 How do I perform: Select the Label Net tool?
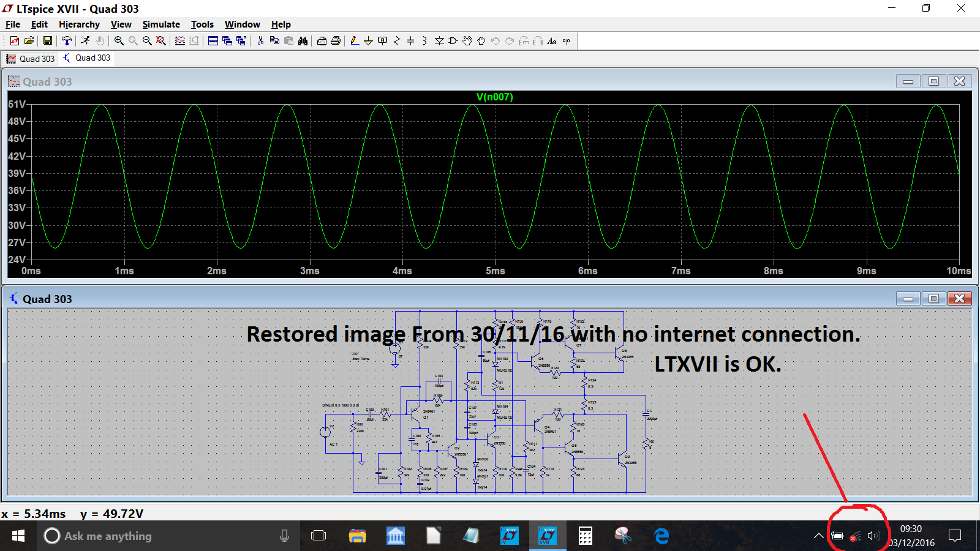coord(383,41)
